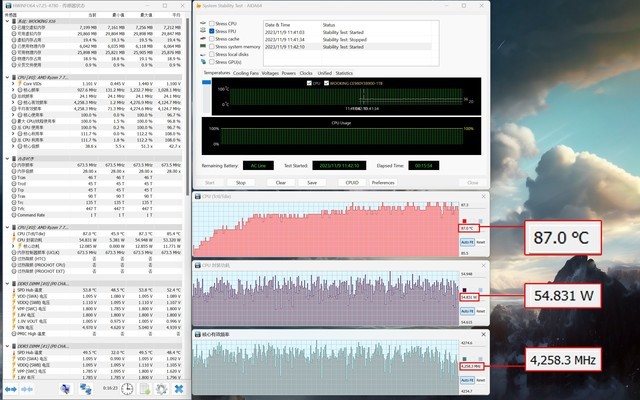Click the red color swatch on CPU temperature graph
The width and height of the screenshot is (640, 400).
click(x=463, y=223)
